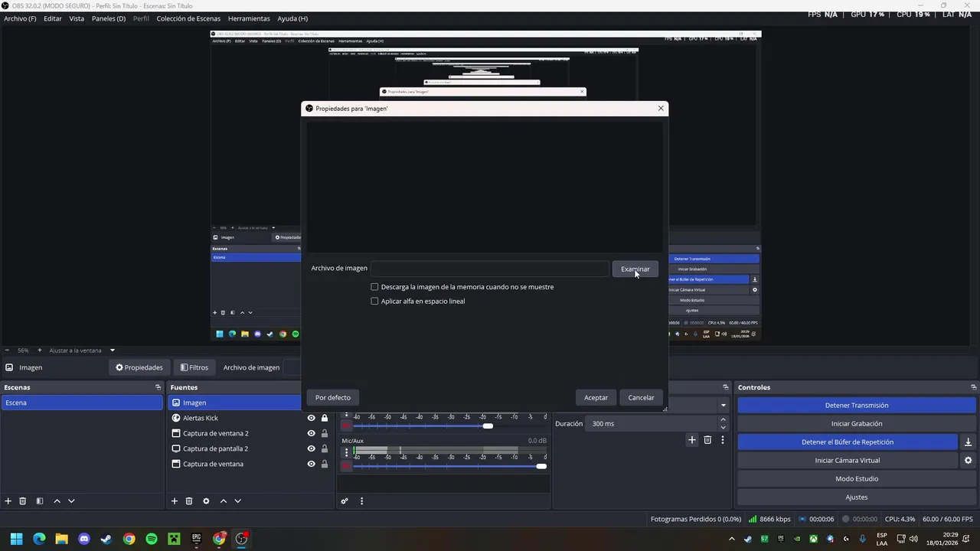Image resolution: width=980 pixels, height=551 pixels.
Task: Open scene filters icon in Escenas panel
Action: click(x=40, y=501)
